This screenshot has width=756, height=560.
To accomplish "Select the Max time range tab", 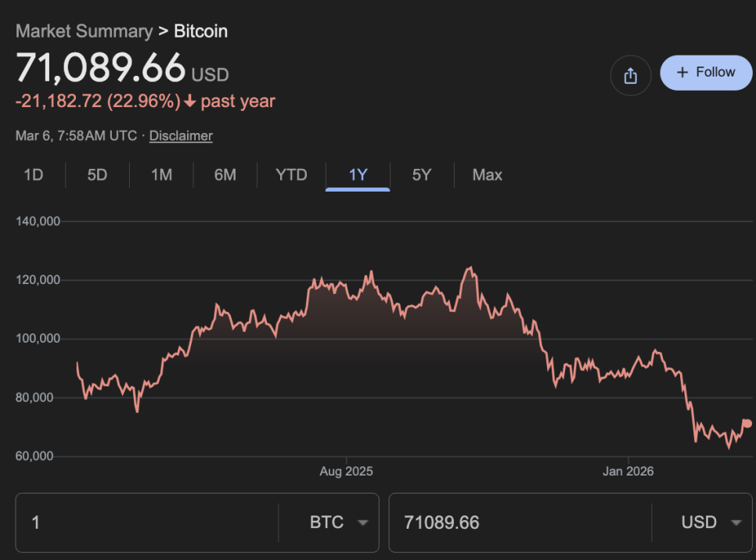I will click(x=487, y=174).
